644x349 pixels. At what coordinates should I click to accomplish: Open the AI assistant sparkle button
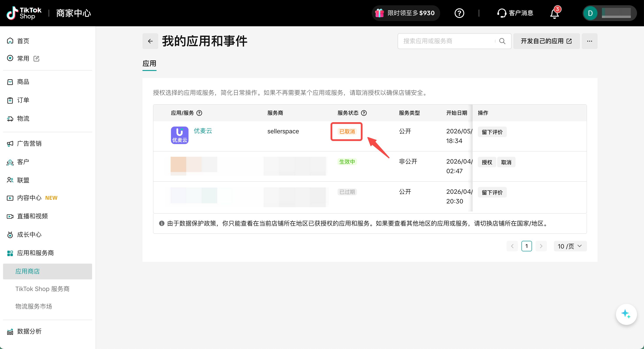tap(626, 314)
